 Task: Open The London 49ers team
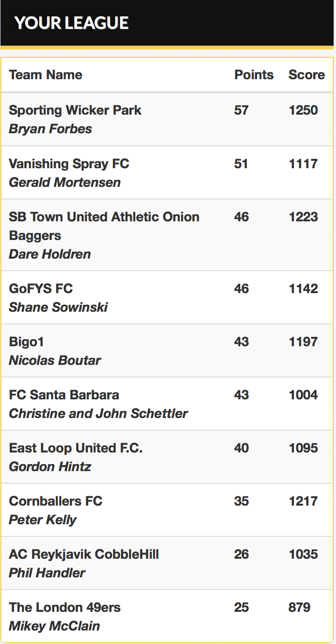tap(65, 607)
